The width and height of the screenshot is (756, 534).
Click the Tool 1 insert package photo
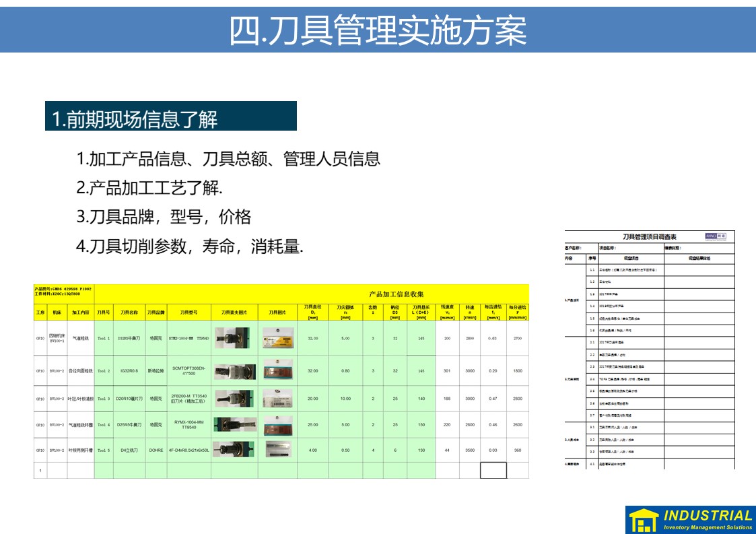click(277, 338)
